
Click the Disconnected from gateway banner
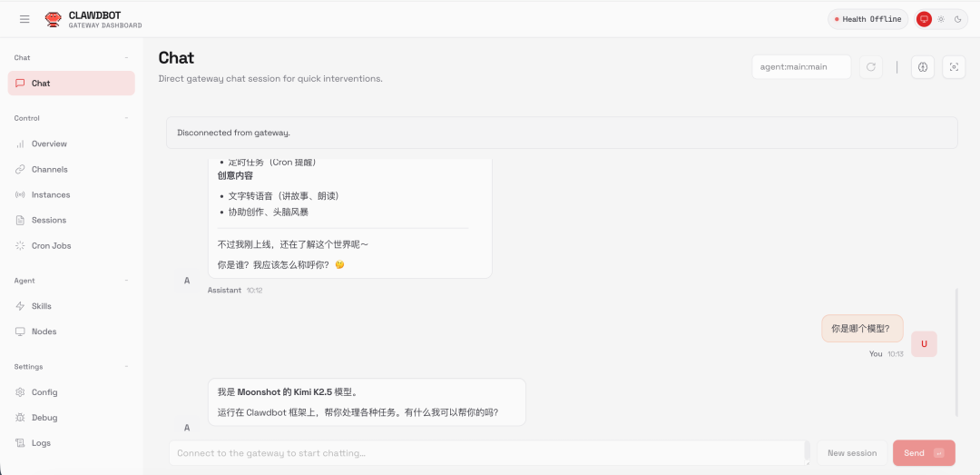[x=562, y=133]
